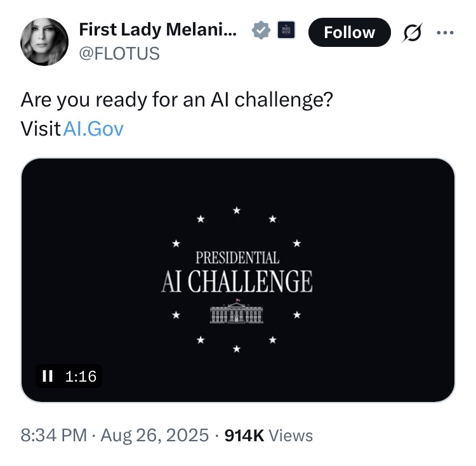Click the White House building graphic
476x466 pixels.
tap(236, 311)
